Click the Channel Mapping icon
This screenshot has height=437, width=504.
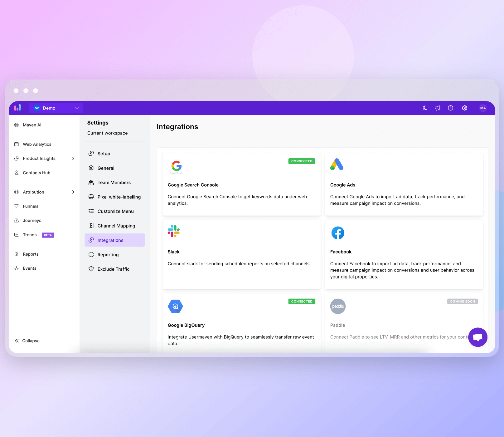pos(91,226)
